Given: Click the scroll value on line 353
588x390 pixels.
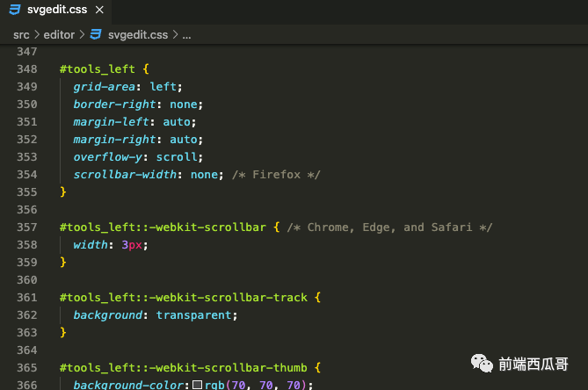Looking at the screenshot, I should coord(177,157).
